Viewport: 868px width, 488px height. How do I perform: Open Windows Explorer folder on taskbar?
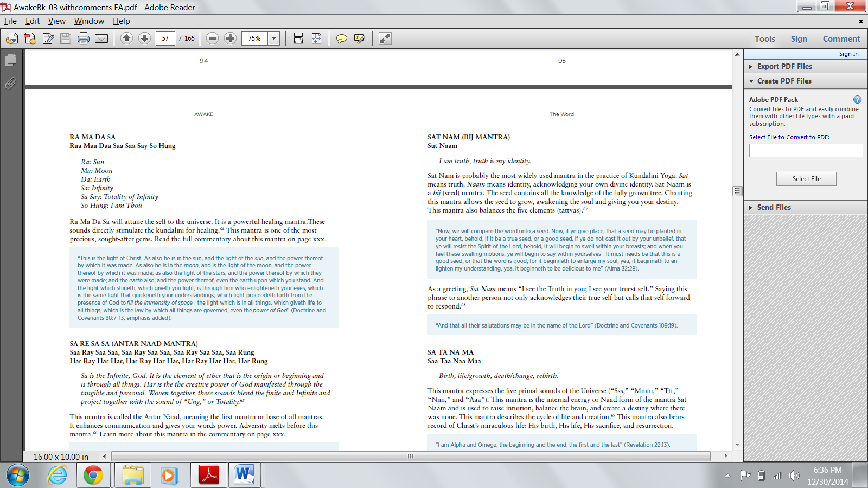132,475
